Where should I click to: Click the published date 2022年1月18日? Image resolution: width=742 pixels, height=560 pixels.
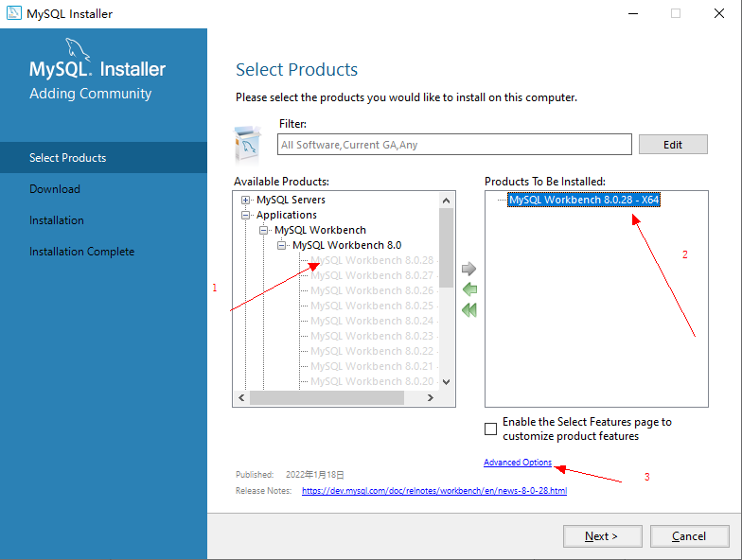[314, 475]
